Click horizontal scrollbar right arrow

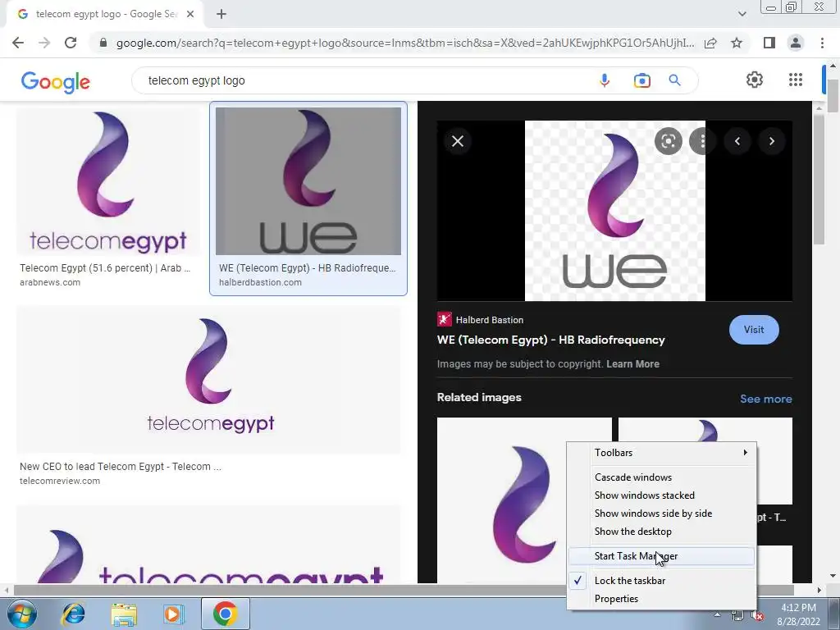pos(819,590)
